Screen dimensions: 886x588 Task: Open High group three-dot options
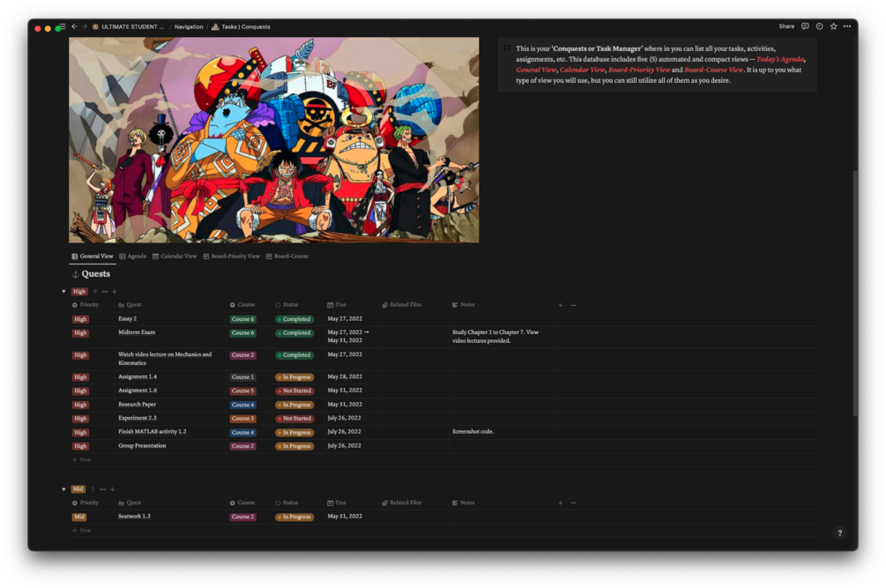(x=105, y=292)
